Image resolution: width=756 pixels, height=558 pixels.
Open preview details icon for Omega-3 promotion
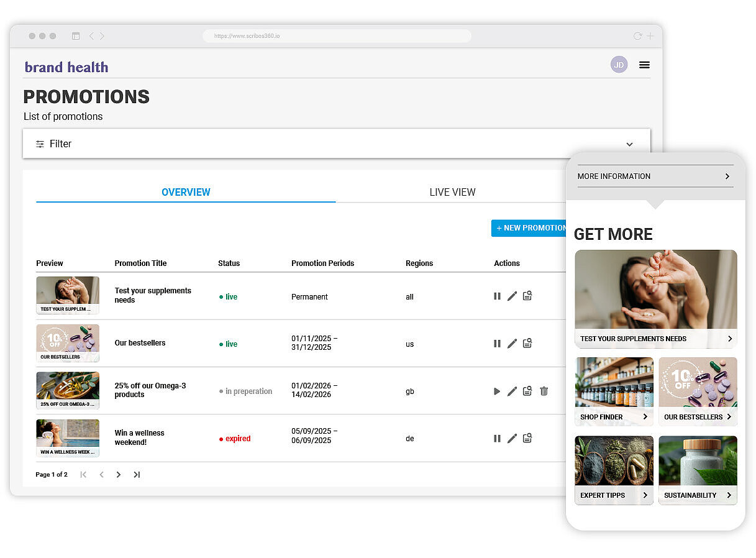coord(527,391)
